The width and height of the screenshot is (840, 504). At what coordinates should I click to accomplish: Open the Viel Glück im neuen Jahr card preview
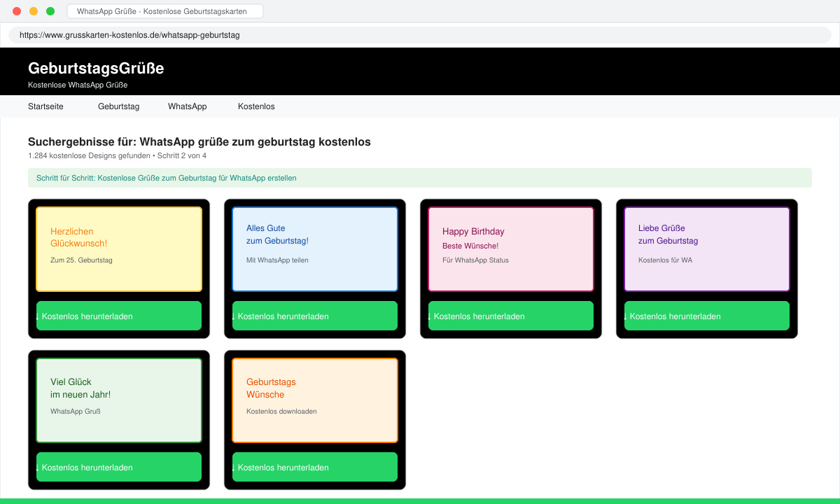click(119, 400)
